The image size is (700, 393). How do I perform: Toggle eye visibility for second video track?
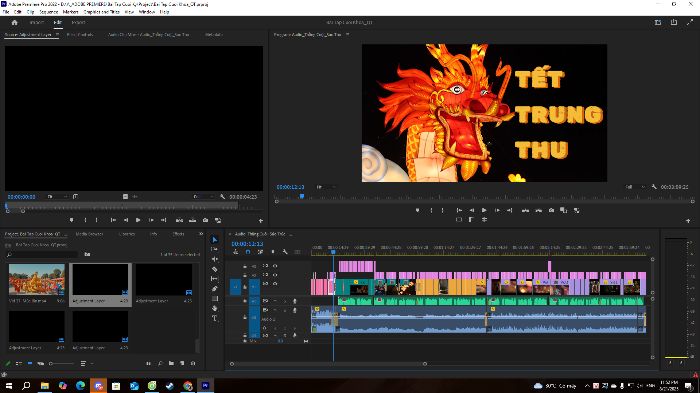coord(275,275)
